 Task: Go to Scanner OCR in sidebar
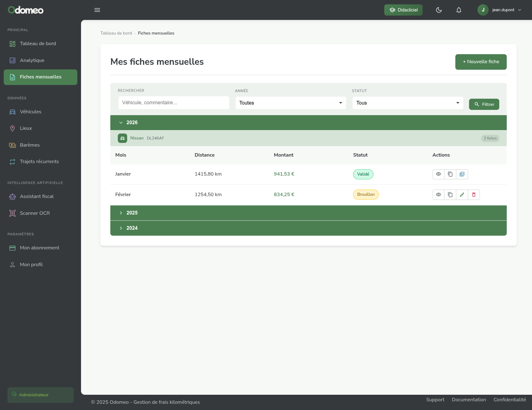(x=35, y=213)
